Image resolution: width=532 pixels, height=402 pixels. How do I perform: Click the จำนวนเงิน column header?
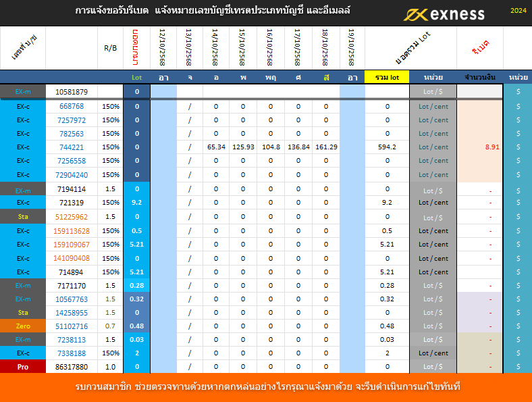[x=479, y=77]
